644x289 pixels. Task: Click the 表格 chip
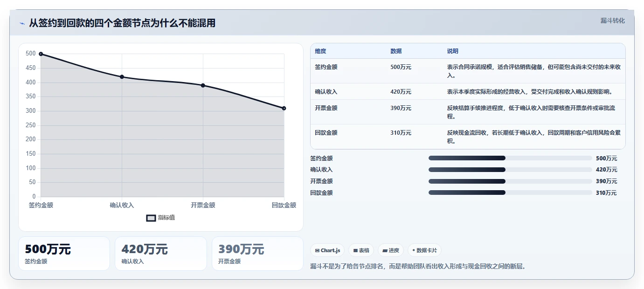[361, 250]
